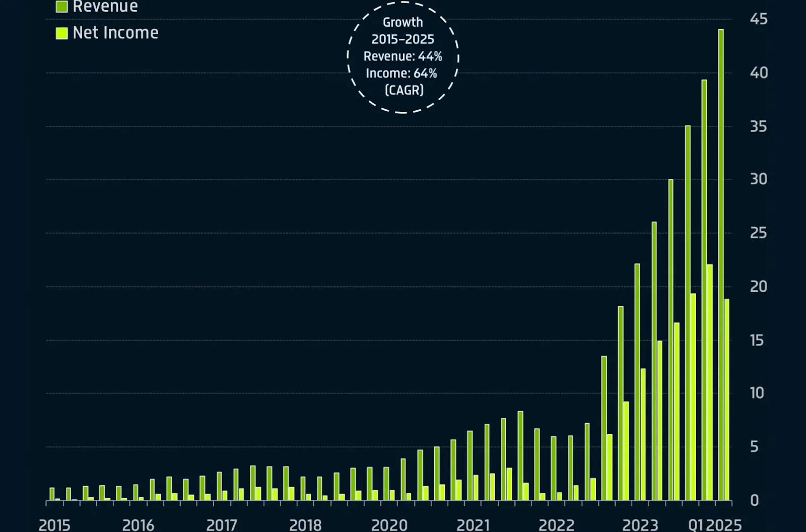Image resolution: width=806 pixels, height=532 pixels.
Task: Click the Net Income legend color swatch
Action: pos(62,32)
